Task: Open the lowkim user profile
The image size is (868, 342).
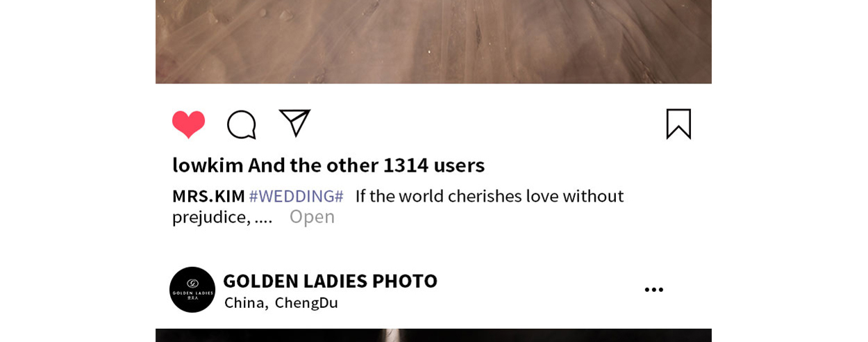Action: click(x=208, y=165)
